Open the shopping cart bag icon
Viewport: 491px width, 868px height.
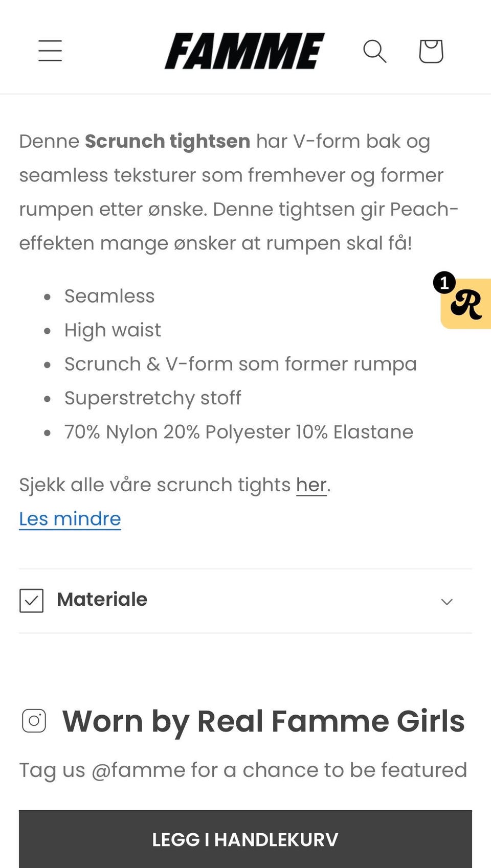point(431,51)
